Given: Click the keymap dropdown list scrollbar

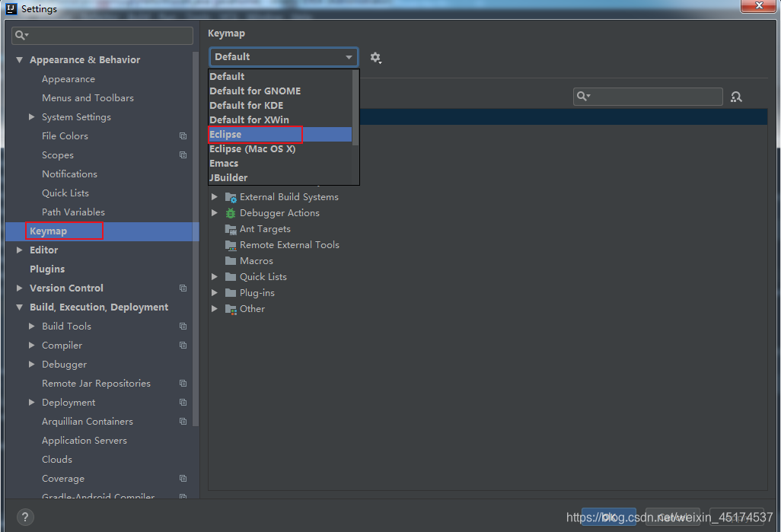Looking at the screenshot, I should tap(355, 107).
